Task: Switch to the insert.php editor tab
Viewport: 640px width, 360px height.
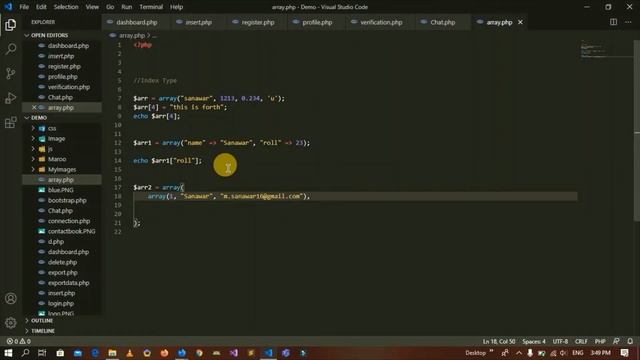Action: pyautogui.click(x=198, y=22)
